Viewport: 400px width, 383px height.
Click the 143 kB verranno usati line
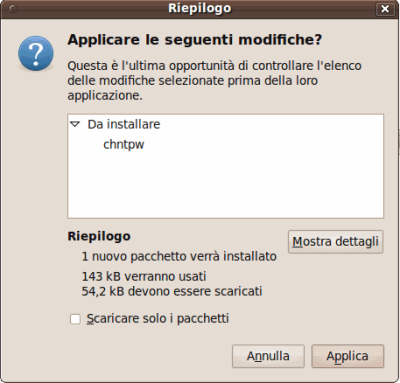click(x=144, y=276)
